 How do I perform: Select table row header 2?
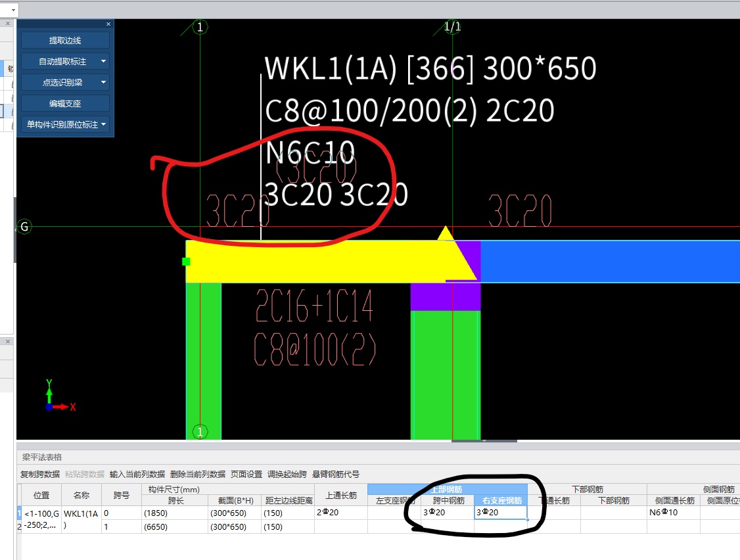pyautogui.click(x=19, y=526)
